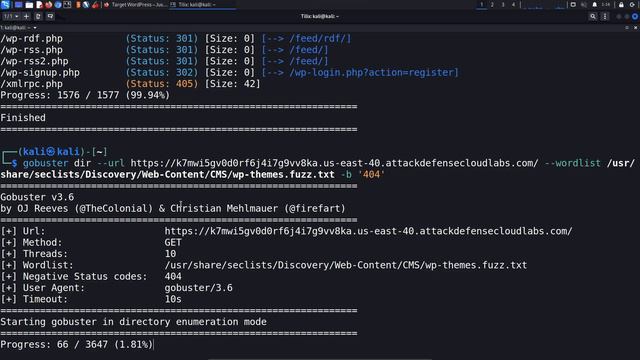Launch the text editor panel icon

[x=39, y=5]
